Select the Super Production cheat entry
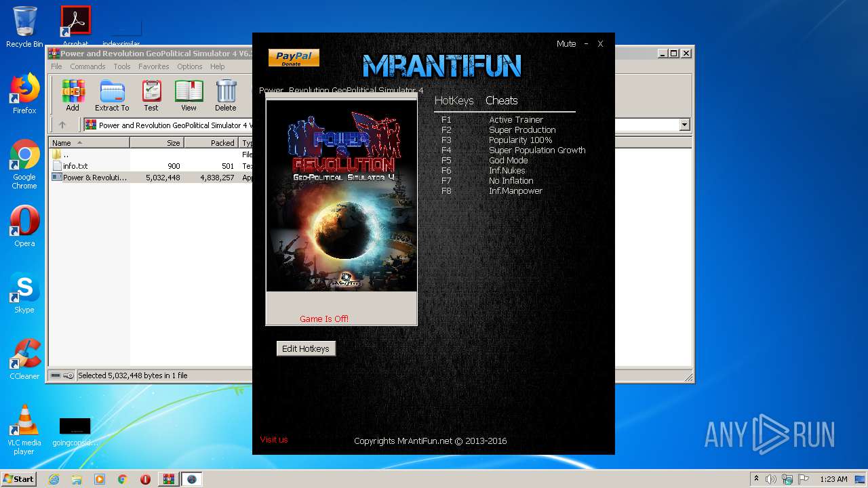This screenshot has height=488, width=868. (522, 130)
